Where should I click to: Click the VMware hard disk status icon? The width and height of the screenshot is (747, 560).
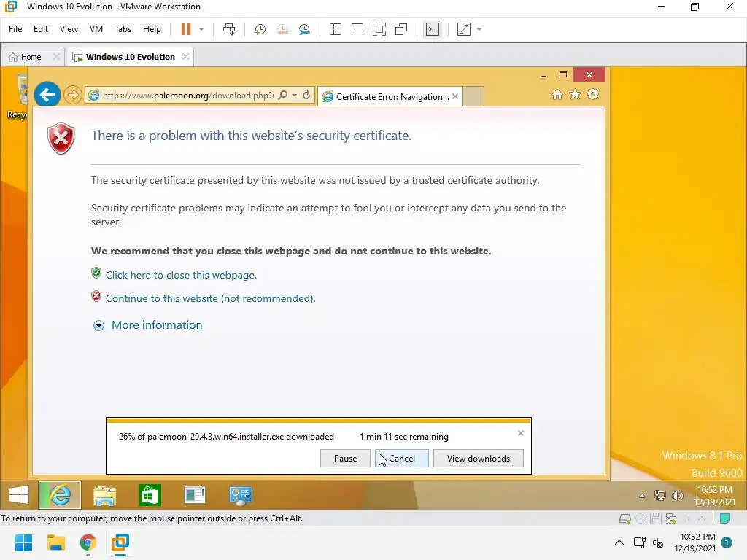tap(625, 518)
